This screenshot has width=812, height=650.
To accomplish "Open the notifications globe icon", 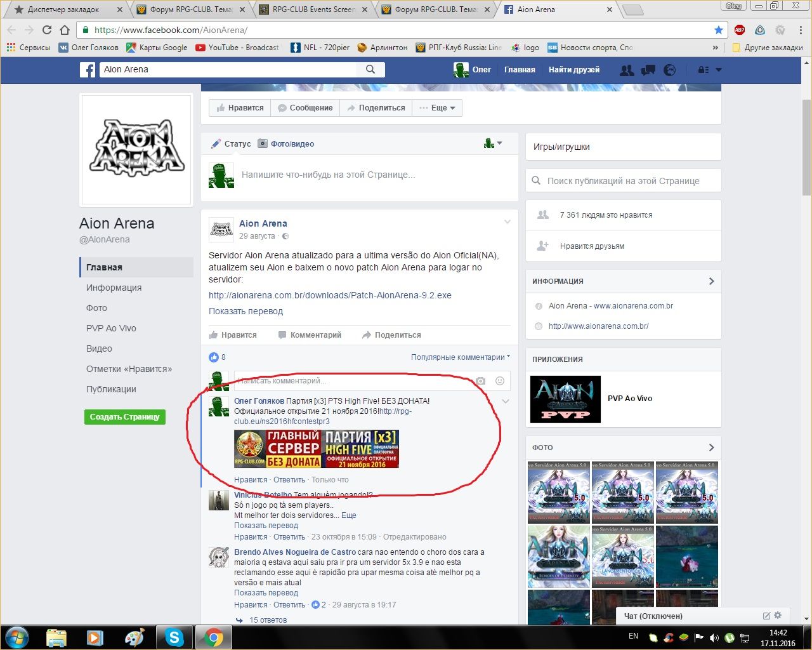I will [x=669, y=70].
